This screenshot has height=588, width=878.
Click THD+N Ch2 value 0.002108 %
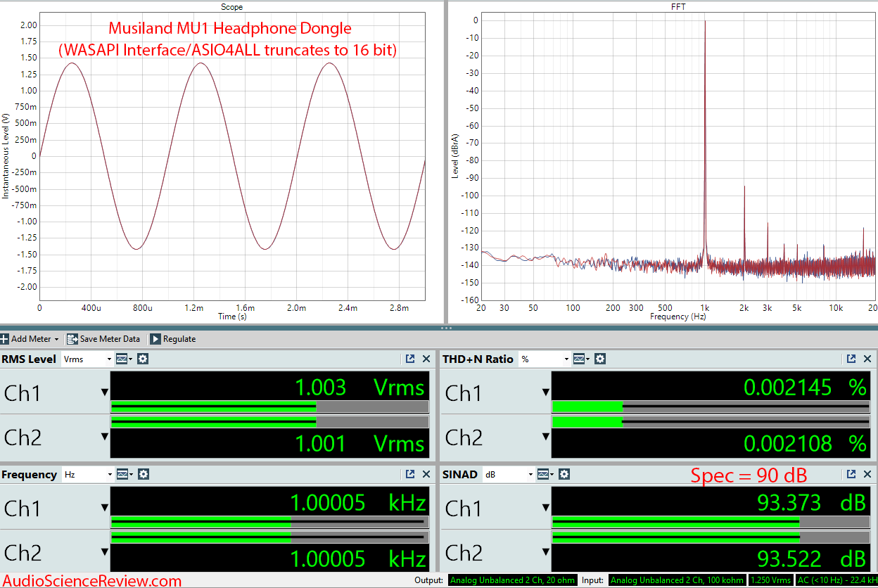click(x=805, y=443)
